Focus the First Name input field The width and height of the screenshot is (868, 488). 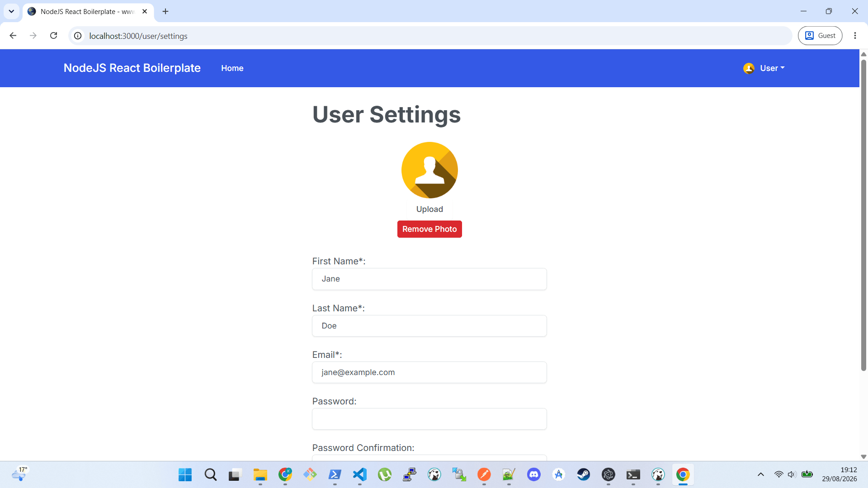coord(429,279)
